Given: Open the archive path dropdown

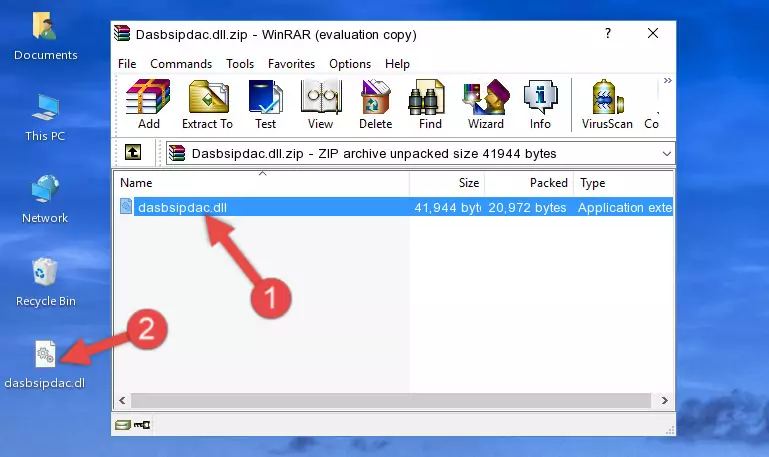Looking at the screenshot, I should coord(666,153).
